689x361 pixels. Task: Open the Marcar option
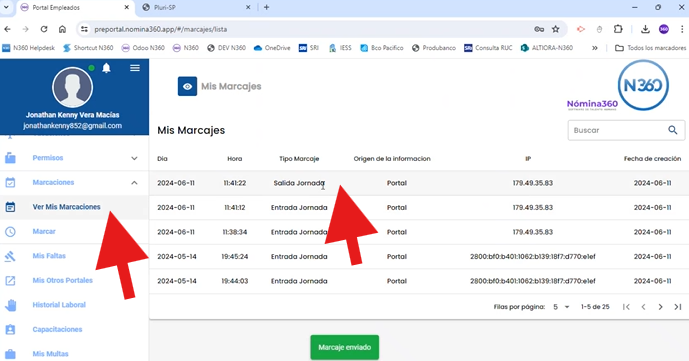(x=44, y=231)
